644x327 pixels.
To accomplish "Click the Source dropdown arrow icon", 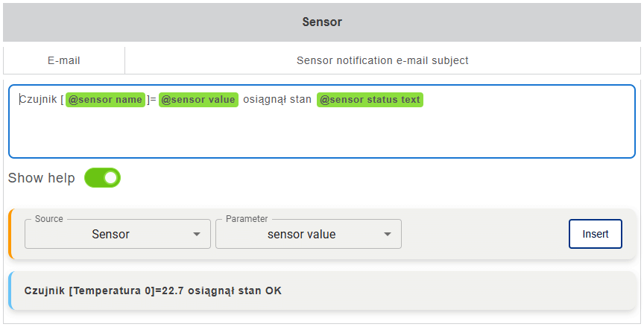I will pos(197,235).
